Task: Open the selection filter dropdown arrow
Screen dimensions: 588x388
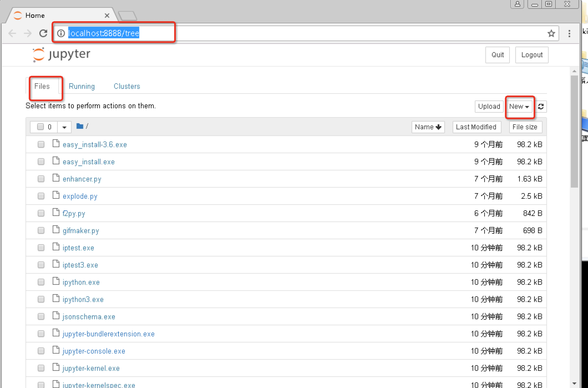Action: [64, 127]
